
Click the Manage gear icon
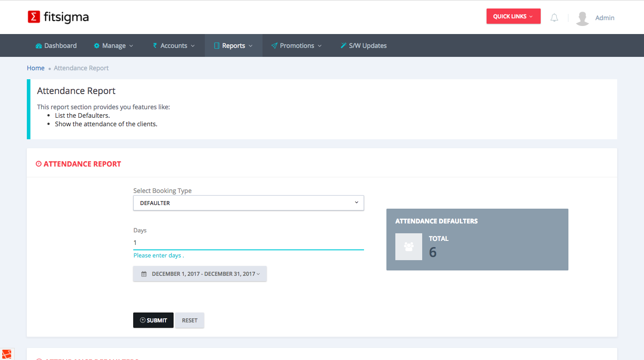[97, 46]
